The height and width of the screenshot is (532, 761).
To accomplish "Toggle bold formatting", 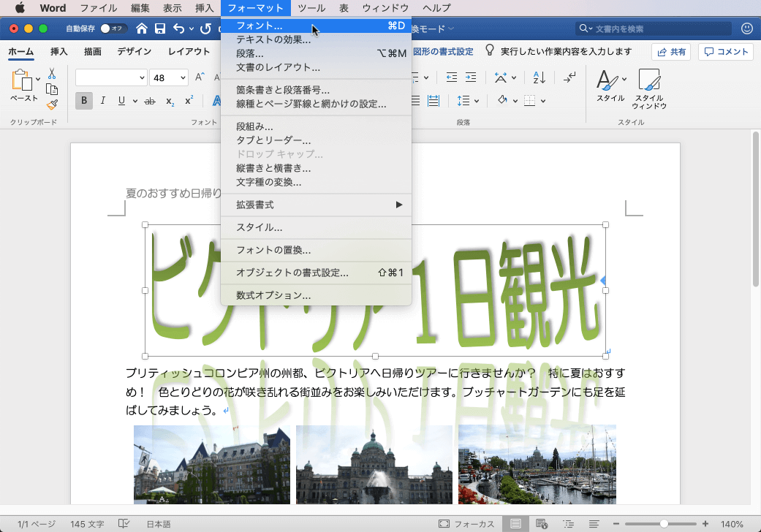I will 84,100.
